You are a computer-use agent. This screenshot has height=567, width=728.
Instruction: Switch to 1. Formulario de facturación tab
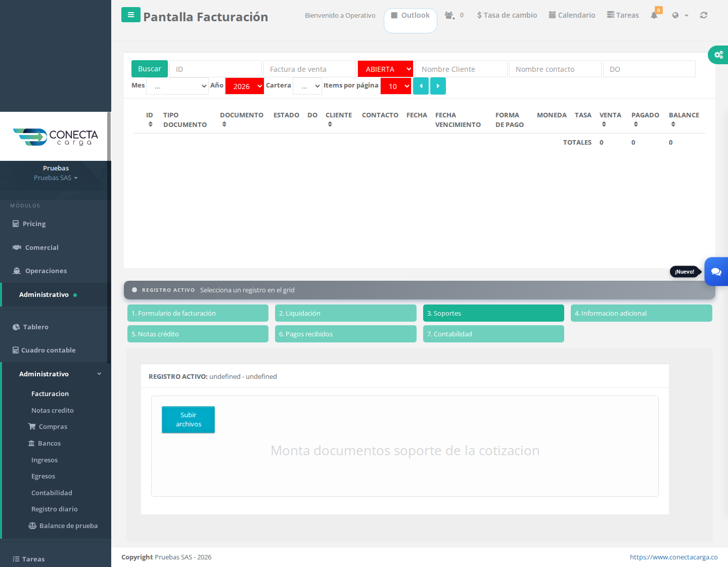pyautogui.click(x=198, y=313)
